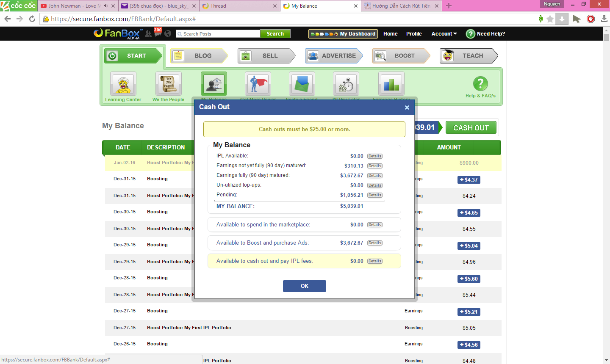The height and width of the screenshot is (364, 610).
Task: Click the +$5.60 earnings badge
Action: tap(469, 279)
